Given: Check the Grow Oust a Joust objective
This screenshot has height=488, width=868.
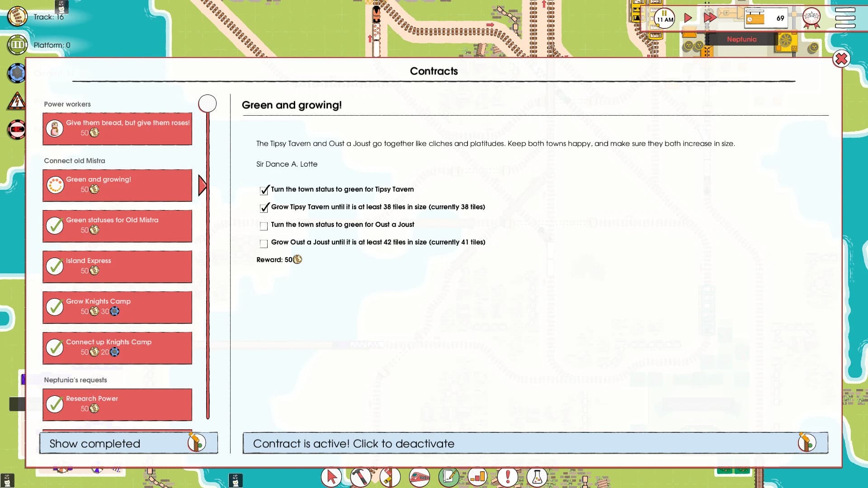Looking at the screenshot, I should pyautogui.click(x=264, y=243).
